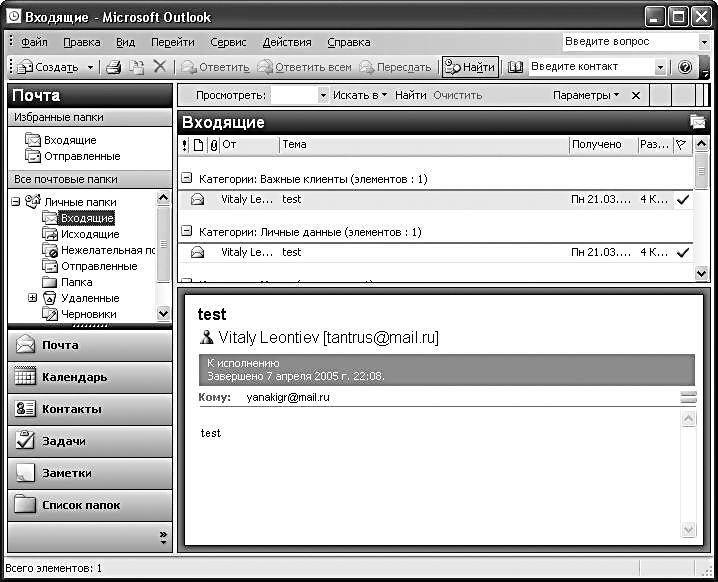
Task: Collapse the Личные папки tree node
Action: [16, 202]
